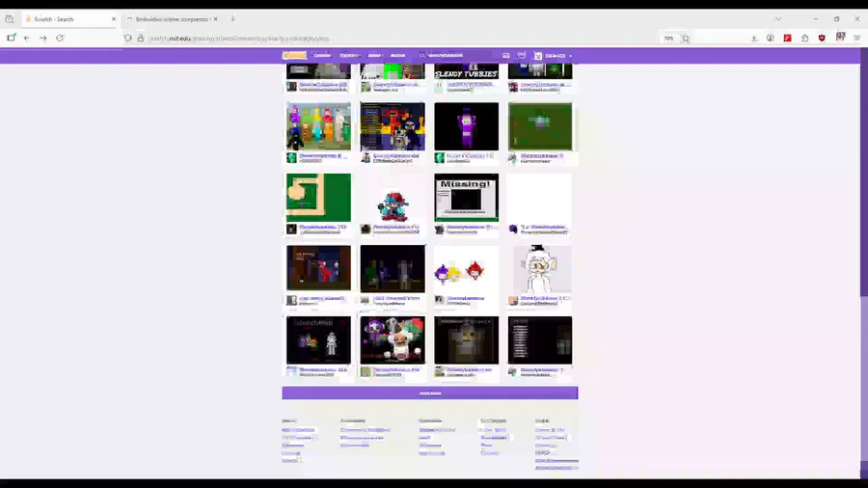Click the red extension icon in toolbar
This screenshot has width=868, height=488.
[787, 39]
